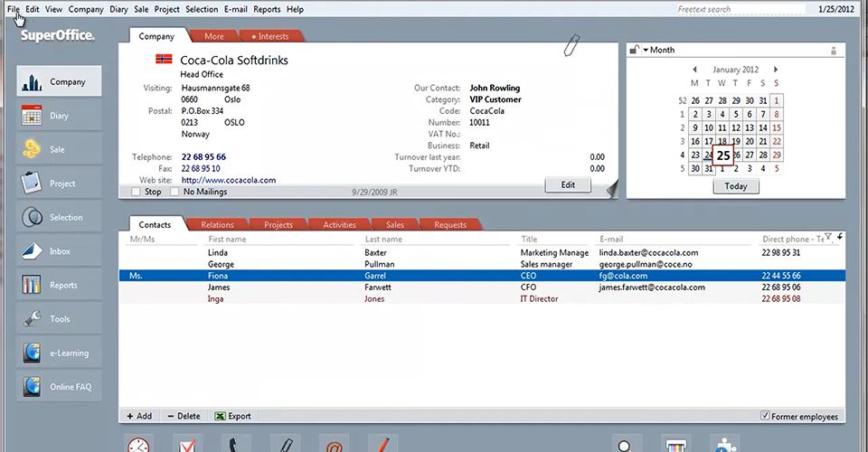Click the person icon in the calendar header
This screenshot has width=868, height=452.
(x=833, y=51)
